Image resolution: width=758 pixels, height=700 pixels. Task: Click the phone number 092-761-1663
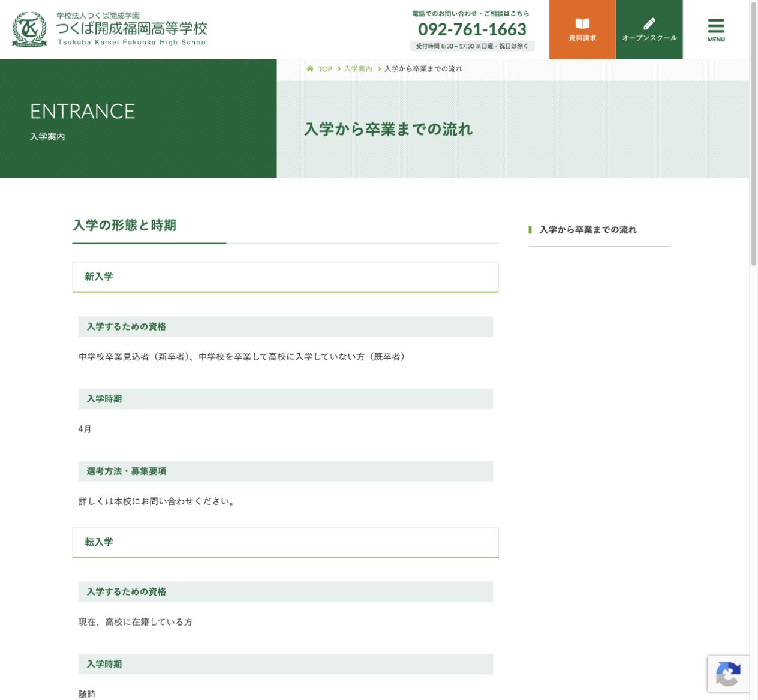(x=472, y=29)
